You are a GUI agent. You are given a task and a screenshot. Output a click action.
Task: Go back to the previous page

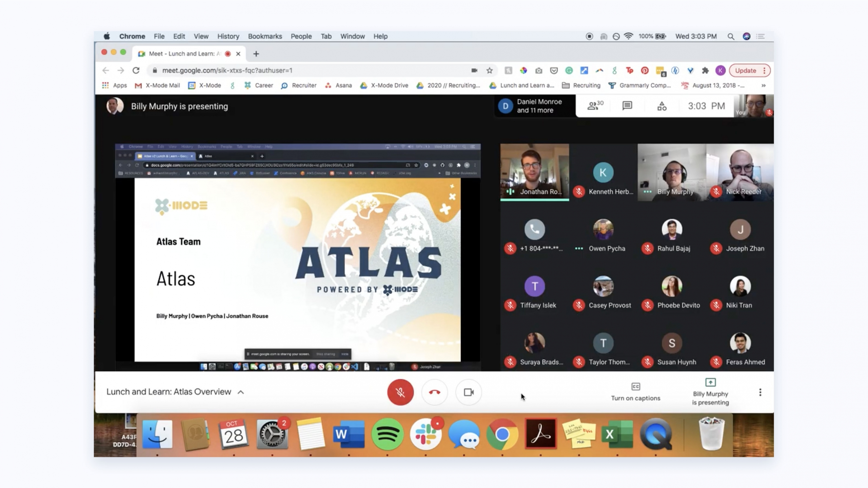pyautogui.click(x=106, y=70)
